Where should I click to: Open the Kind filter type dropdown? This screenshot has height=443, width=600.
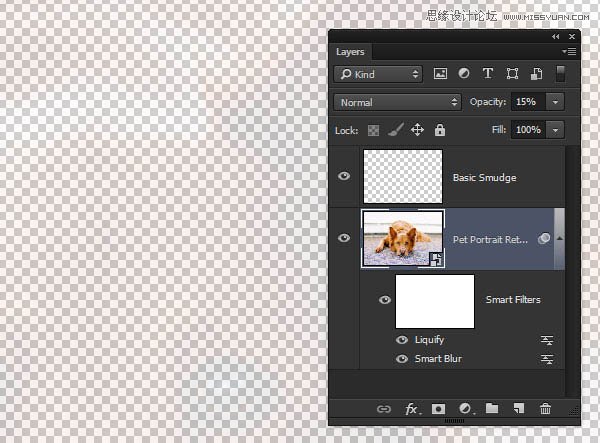[x=378, y=74]
